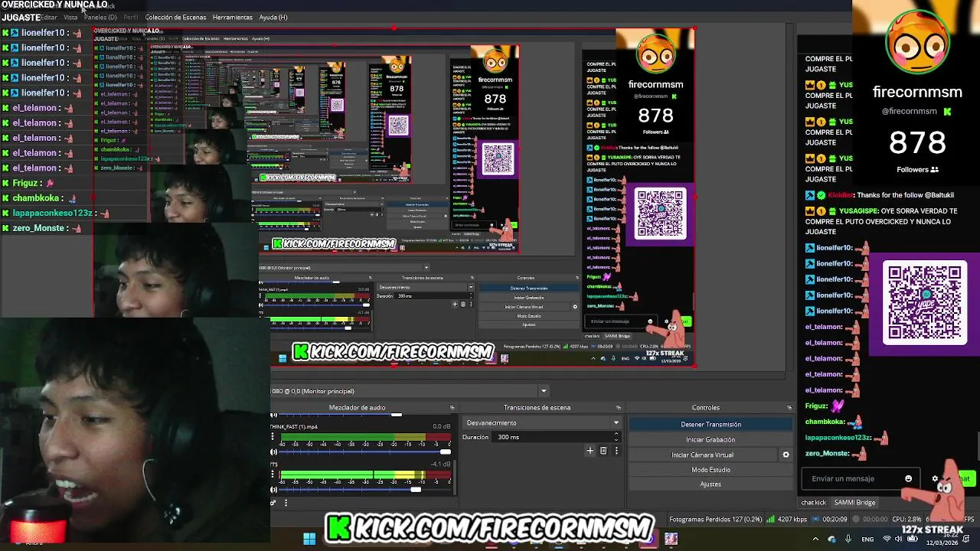Screen dimensions: 980x551
Task: Open the Ayuda (H) menu
Action: click(x=273, y=17)
